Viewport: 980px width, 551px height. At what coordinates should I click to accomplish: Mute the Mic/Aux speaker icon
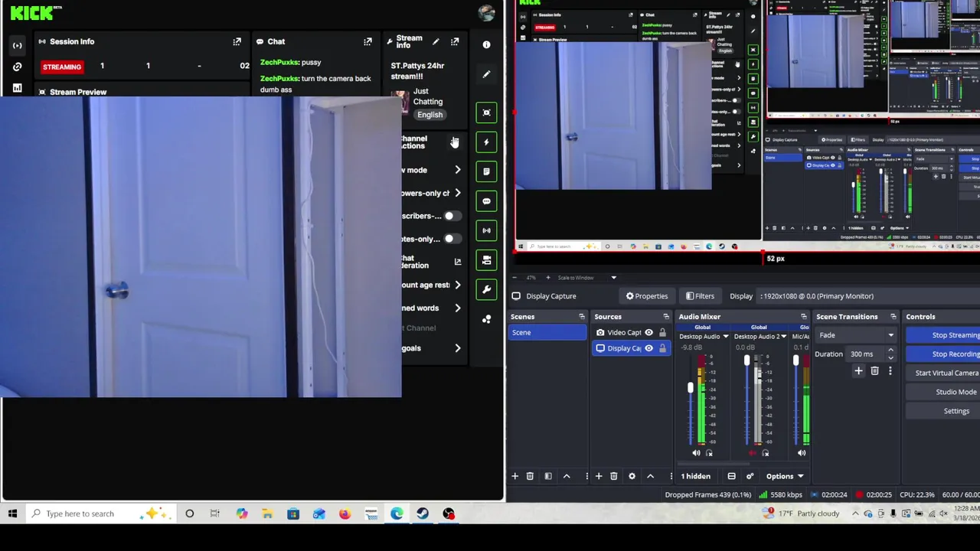pyautogui.click(x=802, y=453)
